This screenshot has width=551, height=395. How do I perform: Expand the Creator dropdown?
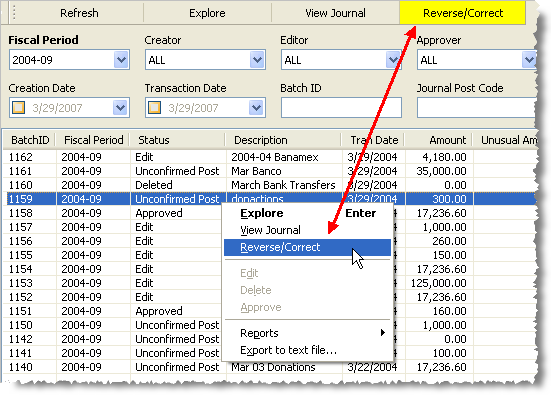(x=257, y=60)
